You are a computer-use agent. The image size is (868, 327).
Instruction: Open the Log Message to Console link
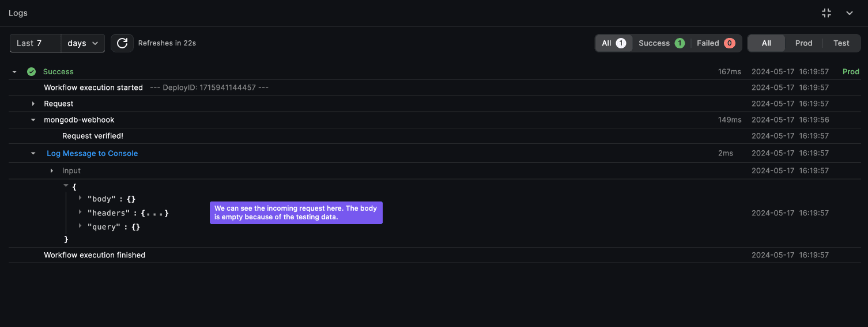point(92,154)
